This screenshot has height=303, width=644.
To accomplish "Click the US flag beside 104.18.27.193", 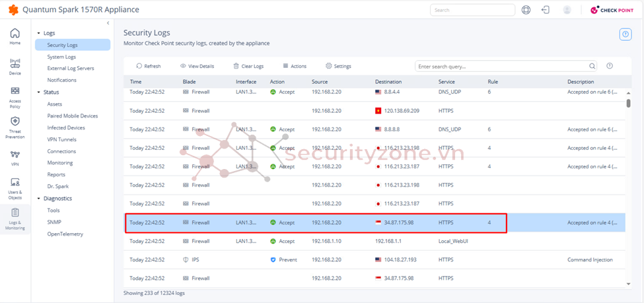I will click(378, 260).
